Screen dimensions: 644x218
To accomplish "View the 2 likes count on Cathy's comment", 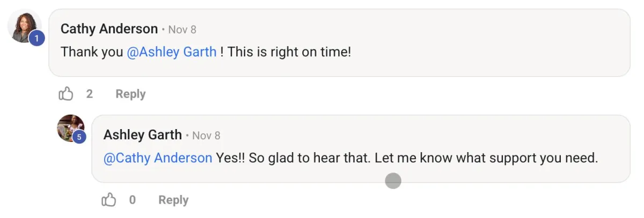I will pyautogui.click(x=89, y=94).
